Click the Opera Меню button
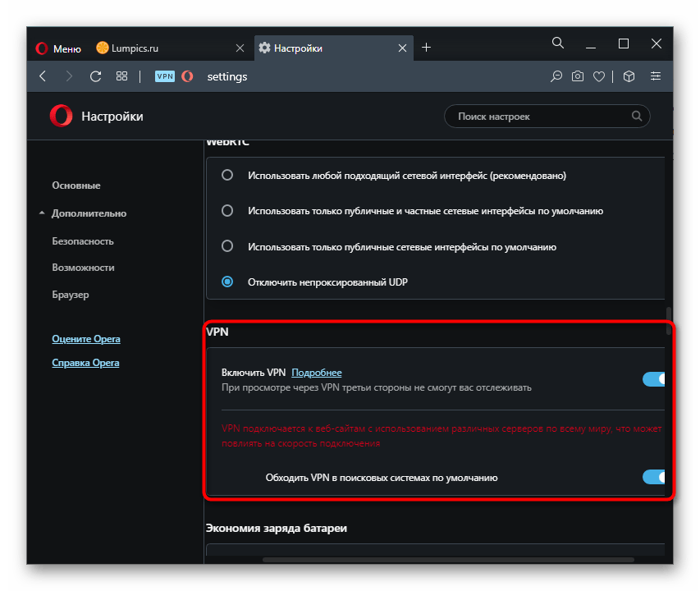700x591 pixels. pos(58,48)
